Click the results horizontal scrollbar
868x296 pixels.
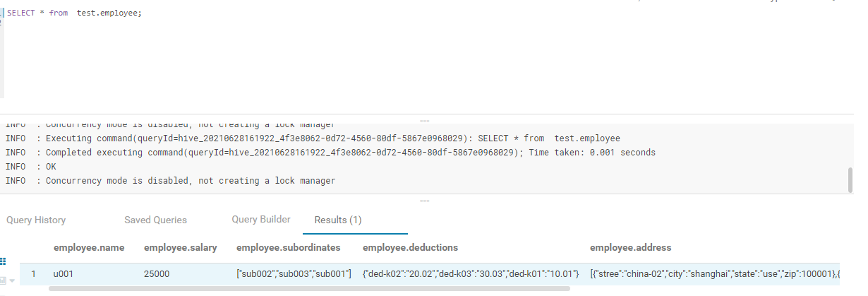click(309, 288)
